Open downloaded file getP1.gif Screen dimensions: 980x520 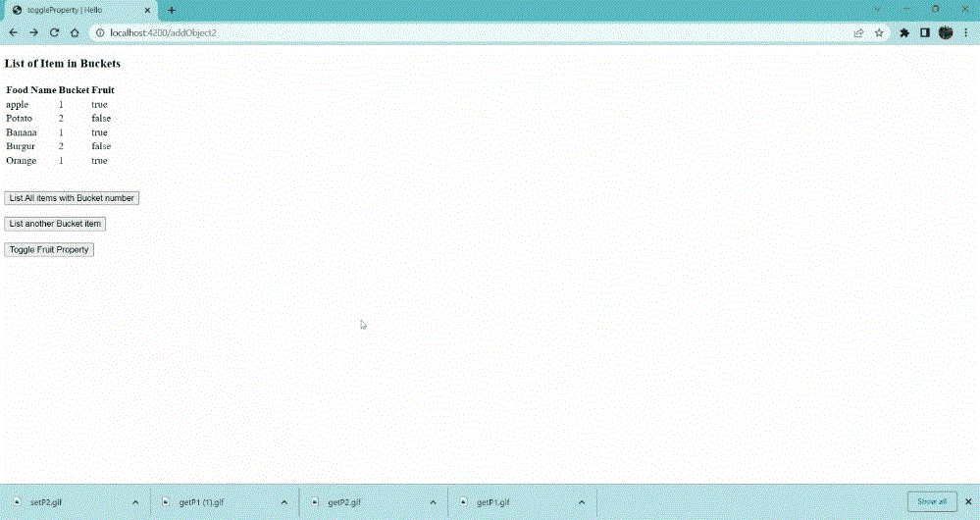492,502
